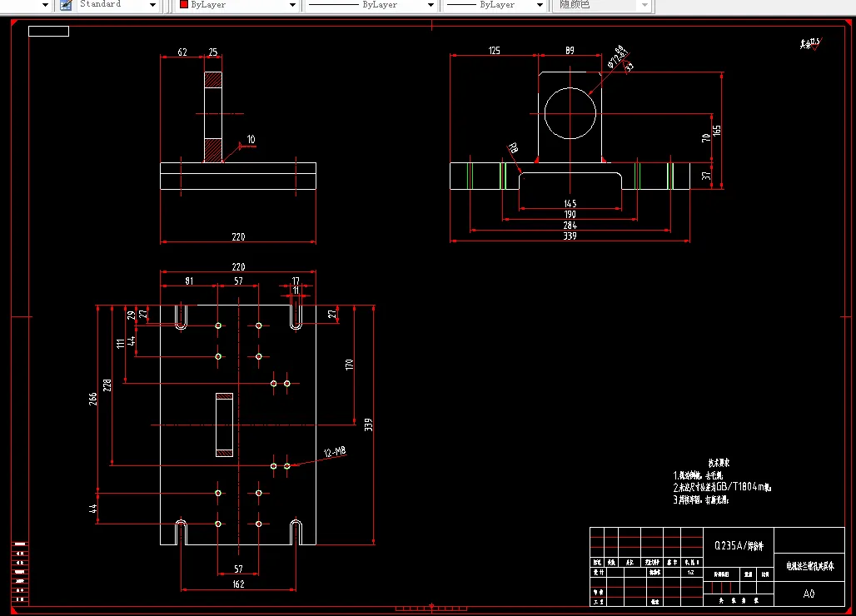Select the 284 dimension text
856x616 pixels.
point(570,226)
